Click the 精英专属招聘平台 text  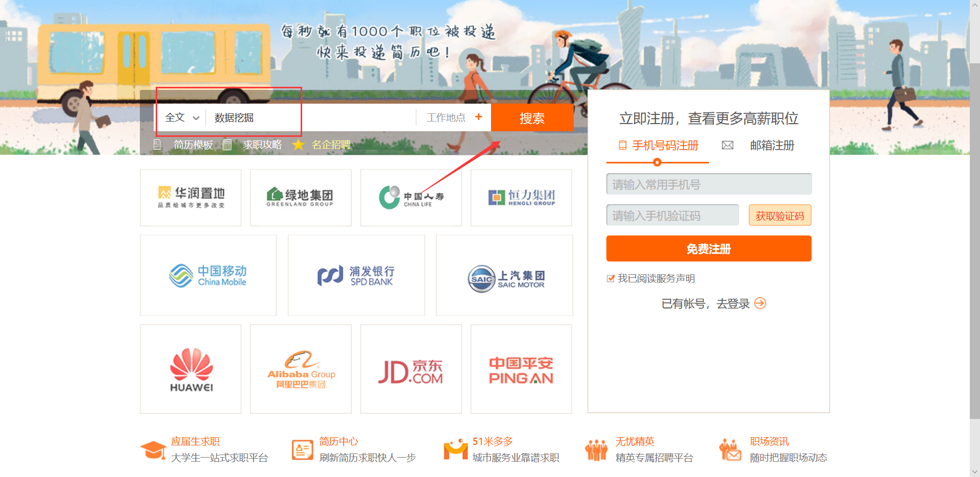click(654, 458)
